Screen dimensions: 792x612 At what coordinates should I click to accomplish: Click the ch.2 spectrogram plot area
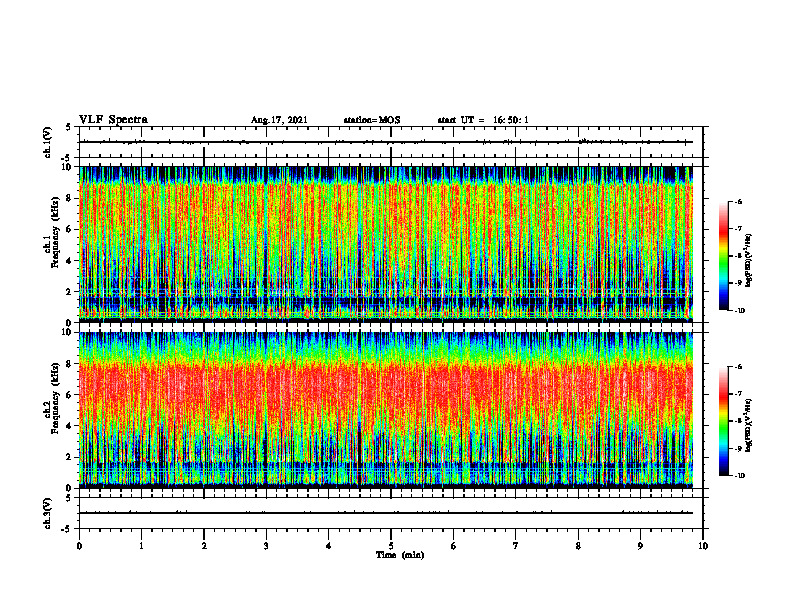pyautogui.click(x=386, y=410)
